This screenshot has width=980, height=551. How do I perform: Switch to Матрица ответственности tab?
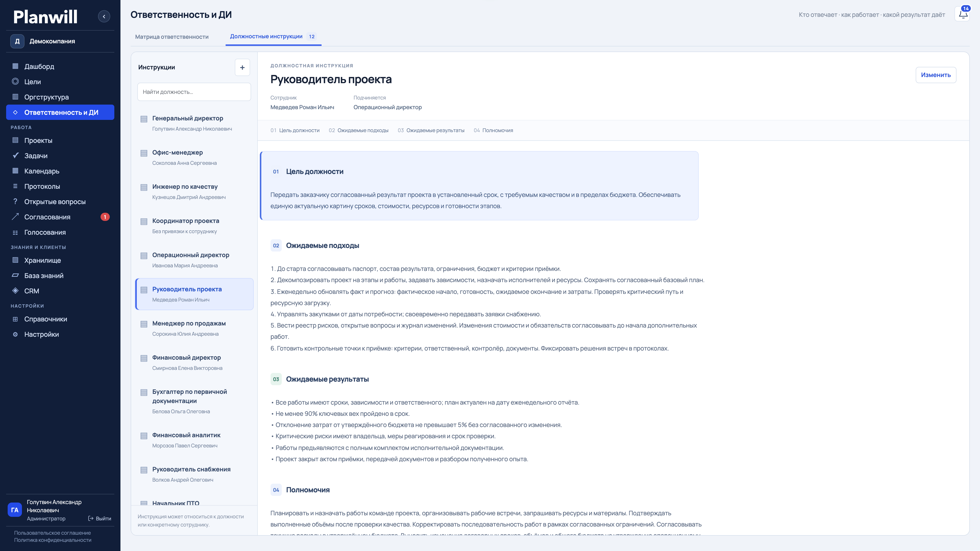pyautogui.click(x=171, y=36)
